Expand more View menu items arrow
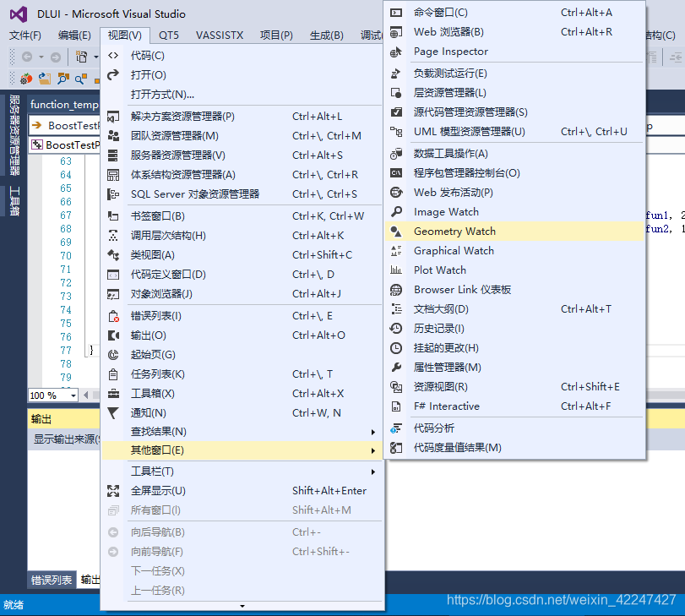This screenshot has height=616, width=685. (x=242, y=606)
